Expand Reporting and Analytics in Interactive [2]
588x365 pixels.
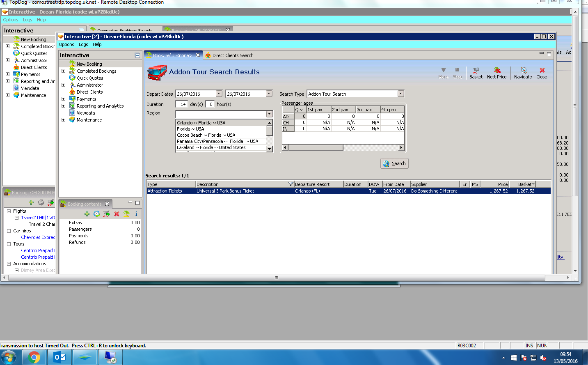[64, 106]
